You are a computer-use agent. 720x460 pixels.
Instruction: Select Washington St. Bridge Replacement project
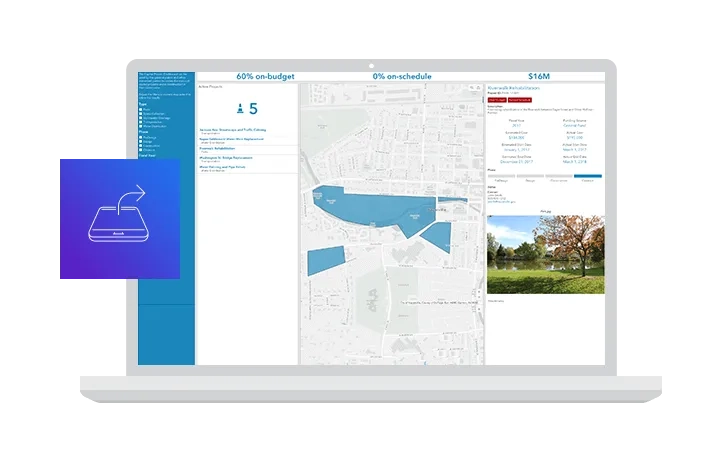(229, 158)
